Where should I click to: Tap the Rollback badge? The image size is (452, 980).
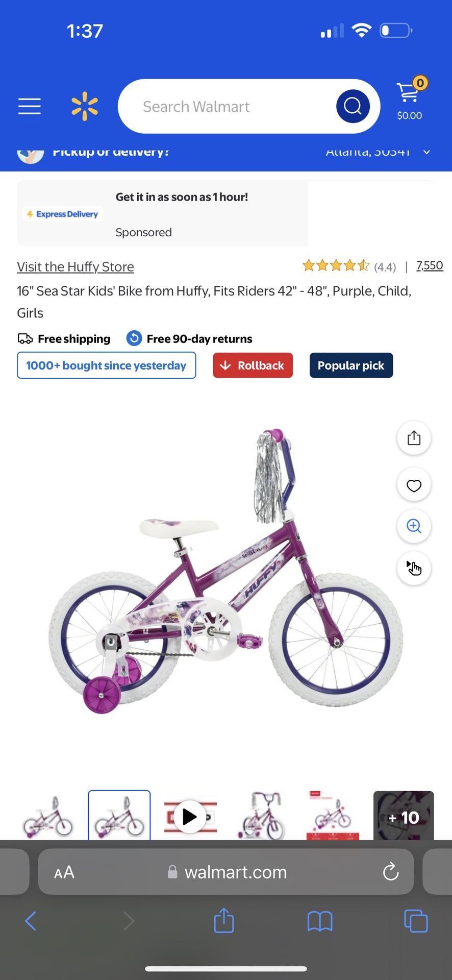coord(253,365)
